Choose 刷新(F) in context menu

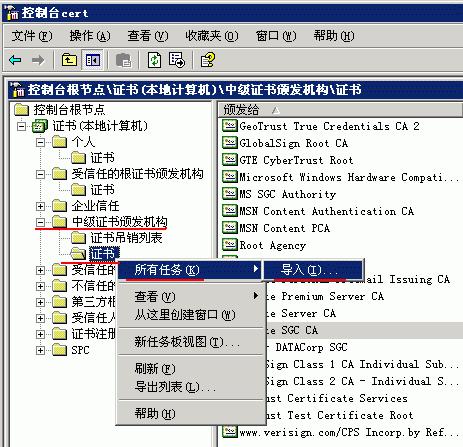coord(191,368)
